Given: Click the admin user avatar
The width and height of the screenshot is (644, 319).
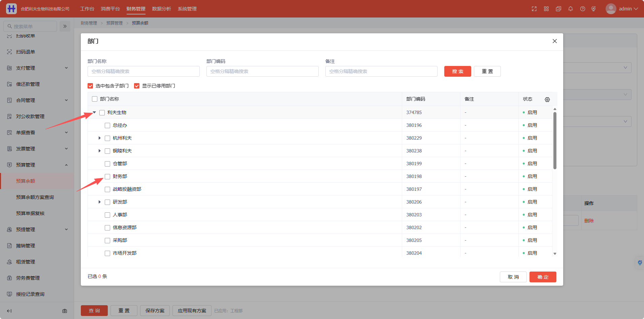Looking at the screenshot, I should 611,9.
